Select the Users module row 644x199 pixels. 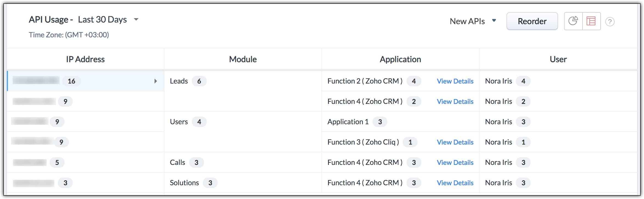tap(179, 122)
